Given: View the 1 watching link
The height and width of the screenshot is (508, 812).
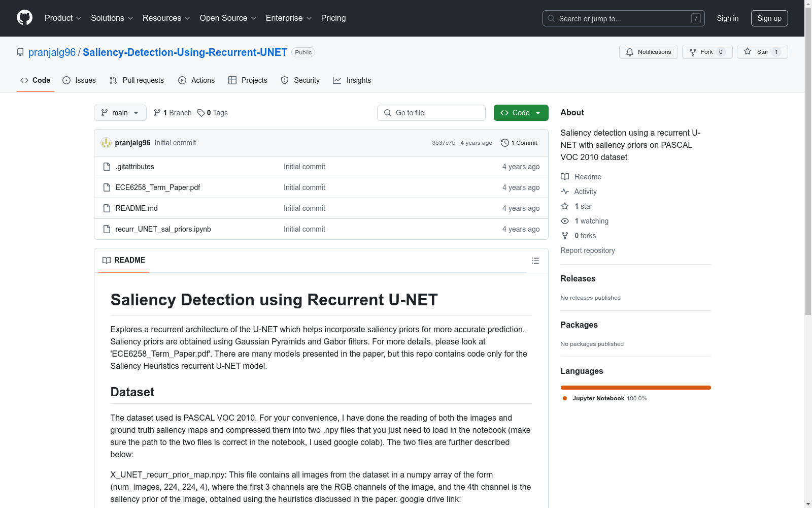Looking at the screenshot, I should (x=585, y=221).
